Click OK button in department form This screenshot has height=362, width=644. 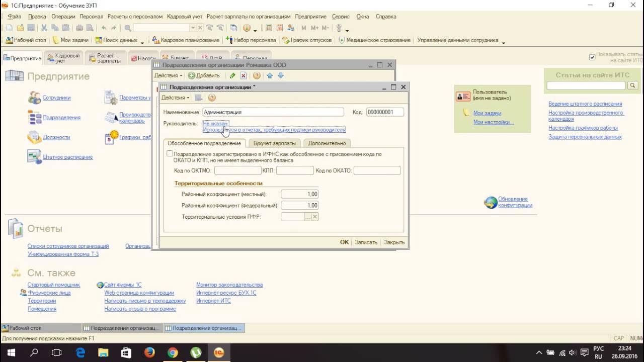[344, 242]
